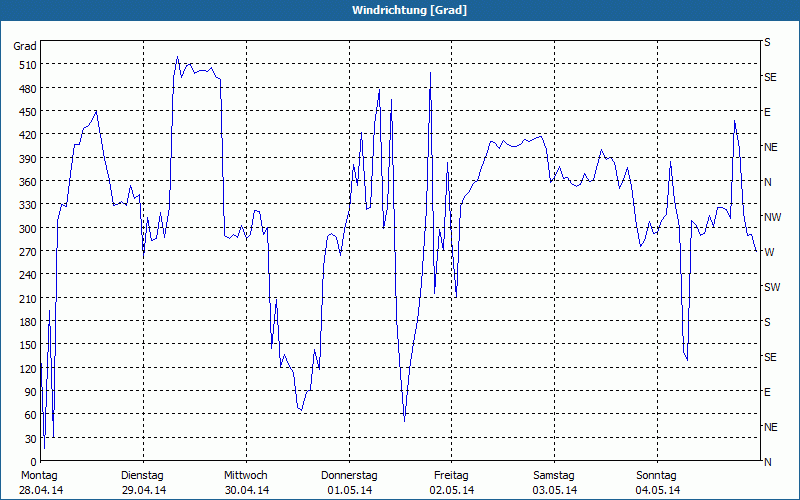Click the "Sonntag" day label
This screenshot has height=500, width=800.
656,476
